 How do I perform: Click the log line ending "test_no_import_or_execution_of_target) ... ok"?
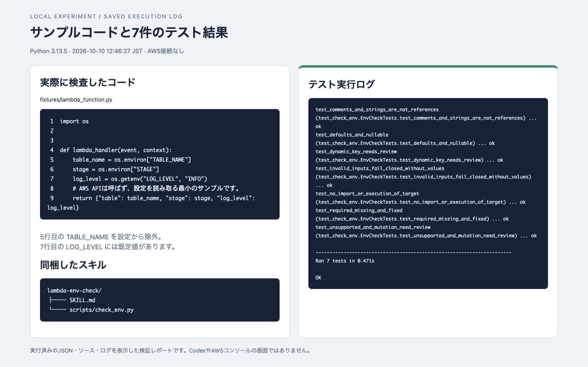click(421, 202)
